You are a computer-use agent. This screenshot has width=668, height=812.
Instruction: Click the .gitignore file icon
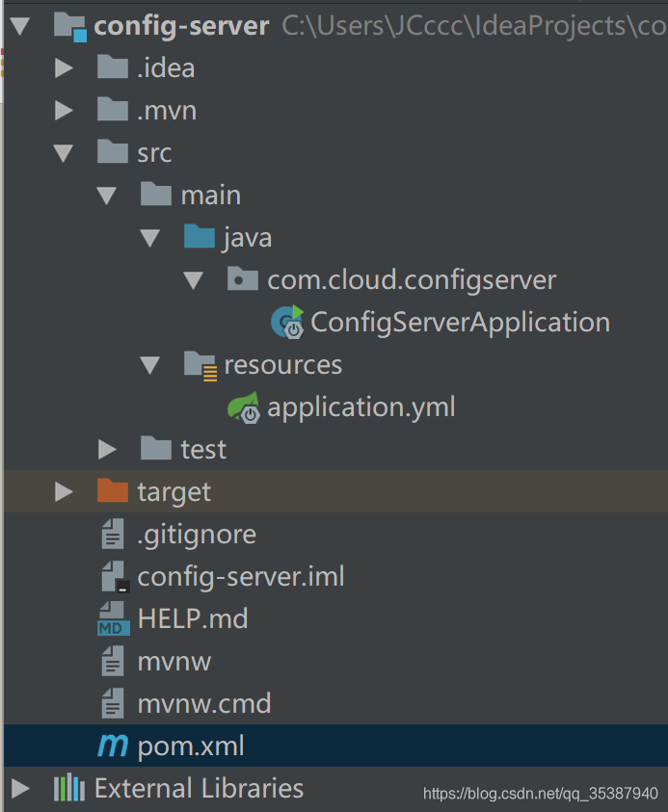[113, 534]
